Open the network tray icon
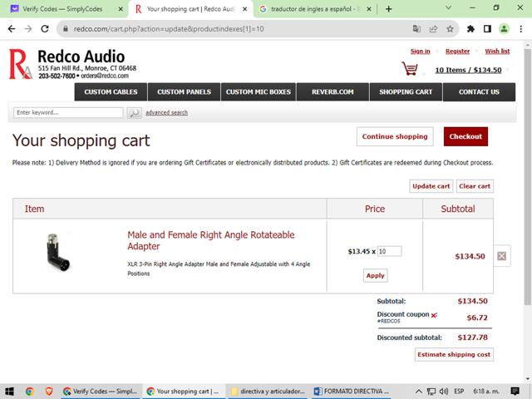The width and height of the screenshot is (532, 399). click(431, 392)
